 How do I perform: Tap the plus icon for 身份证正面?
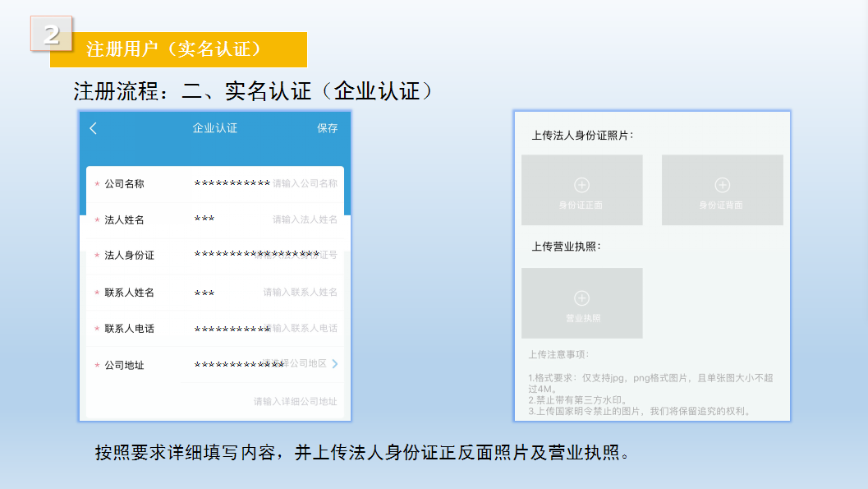tap(581, 186)
